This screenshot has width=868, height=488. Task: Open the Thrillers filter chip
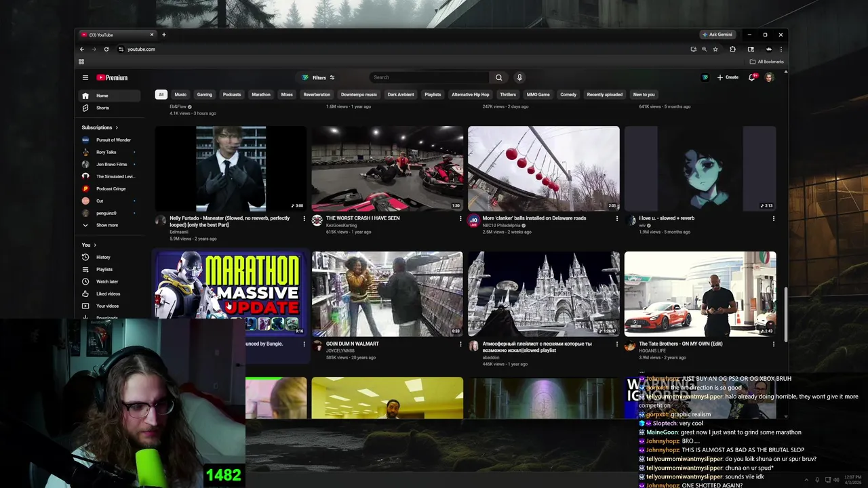508,94
